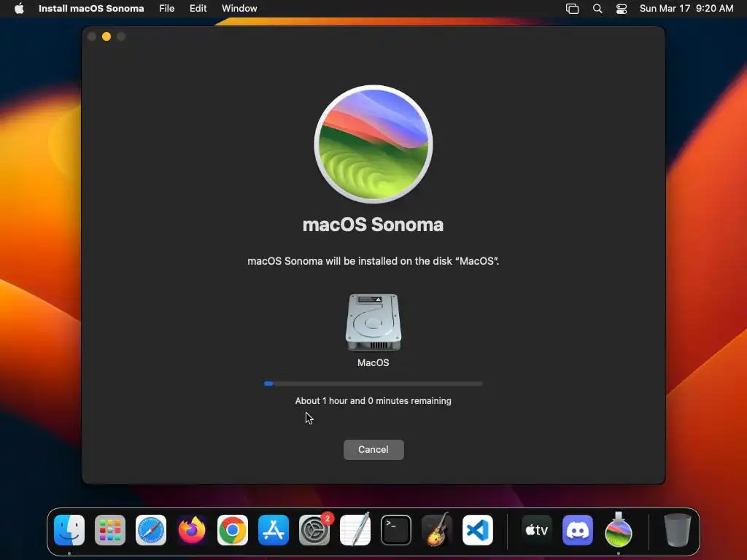Open Finder from the dock
This screenshot has width=747, height=560.
pos(69,530)
